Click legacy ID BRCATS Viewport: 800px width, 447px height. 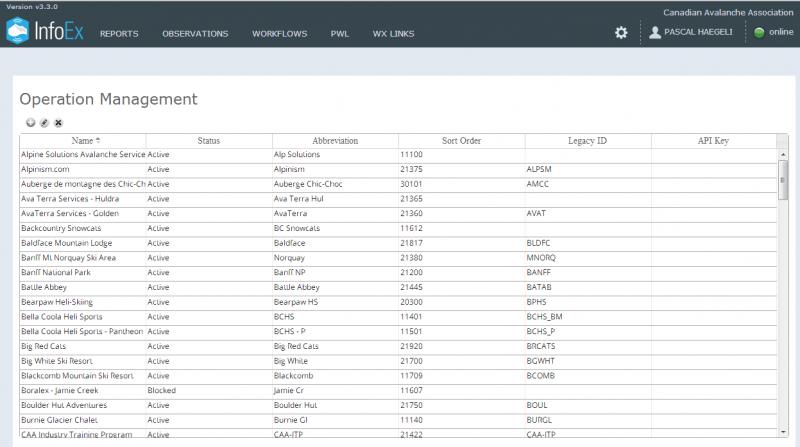541,346
